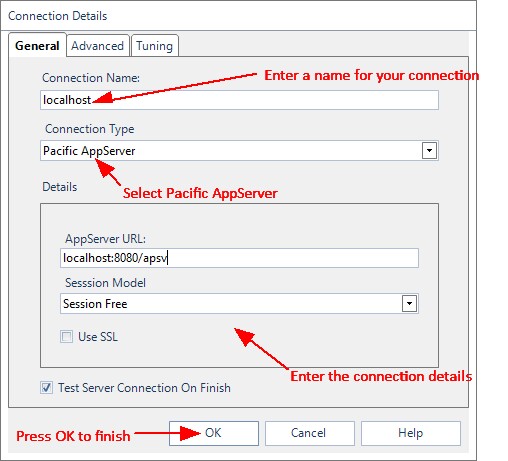The width and height of the screenshot is (508, 461).
Task: Open the Session Free combo box
Action: click(239, 304)
